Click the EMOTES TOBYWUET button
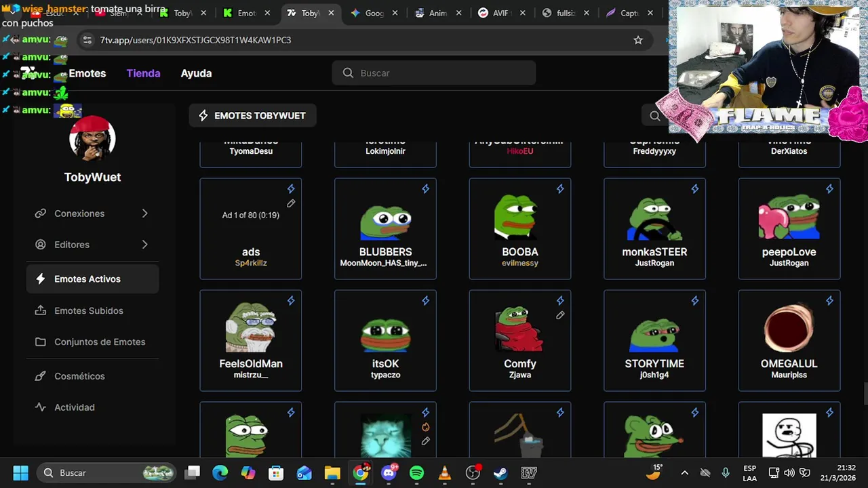868x488 pixels. [x=252, y=116]
